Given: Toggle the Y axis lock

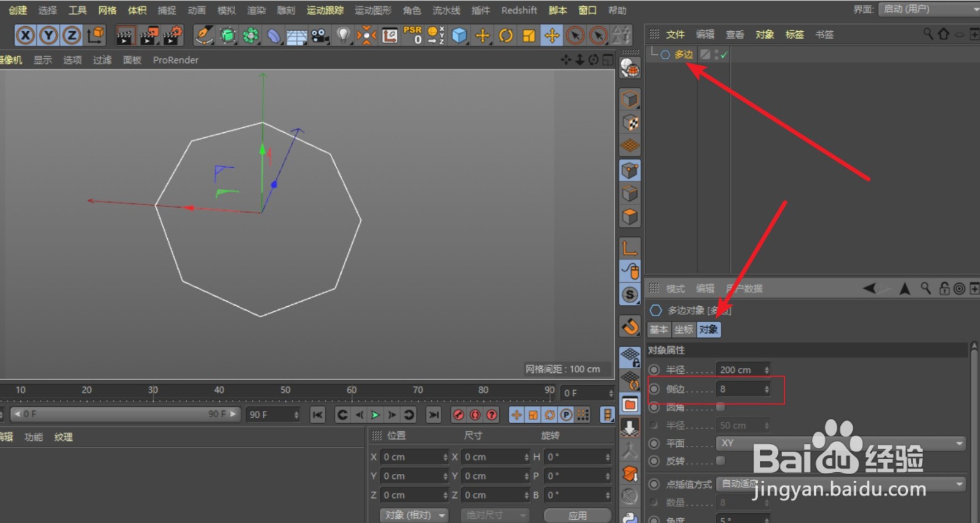Looking at the screenshot, I should [48, 36].
